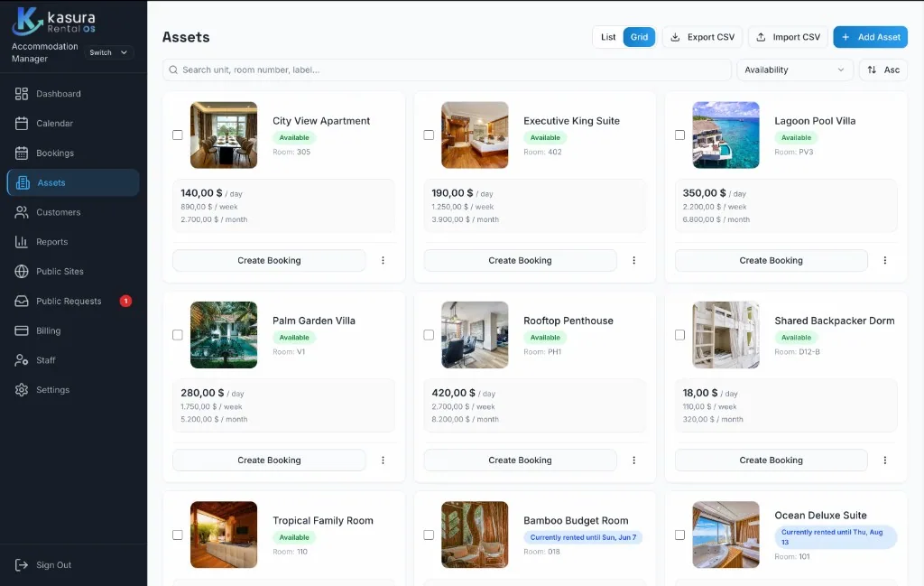This screenshot has width=924, height=586.
Task: Select the Shared Backpacker Dorm checkbox
Action: point(680,335)
